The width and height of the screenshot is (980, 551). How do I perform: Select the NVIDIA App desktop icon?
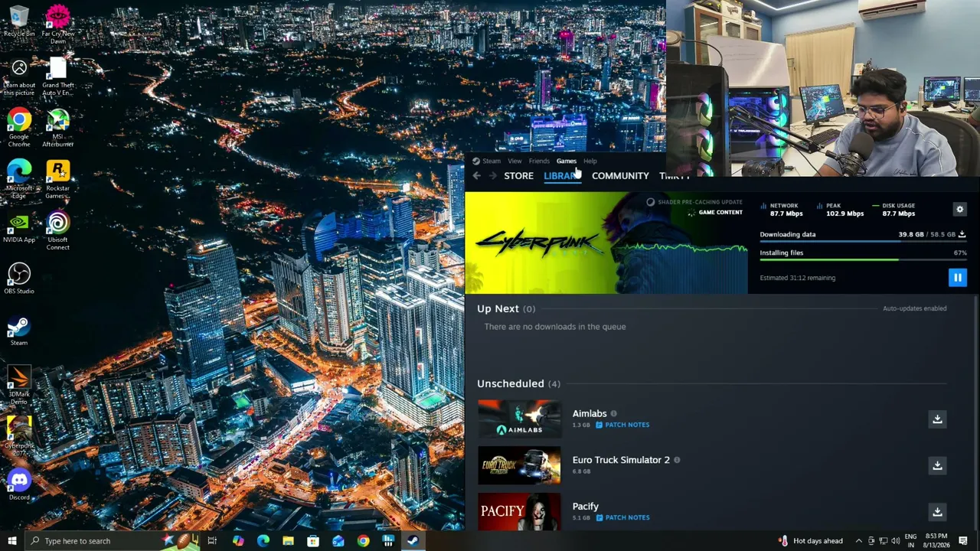coord(19,227)
